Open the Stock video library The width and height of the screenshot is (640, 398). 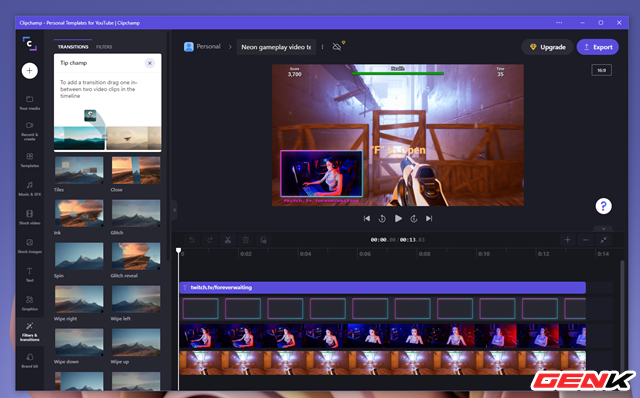point(29,217)
